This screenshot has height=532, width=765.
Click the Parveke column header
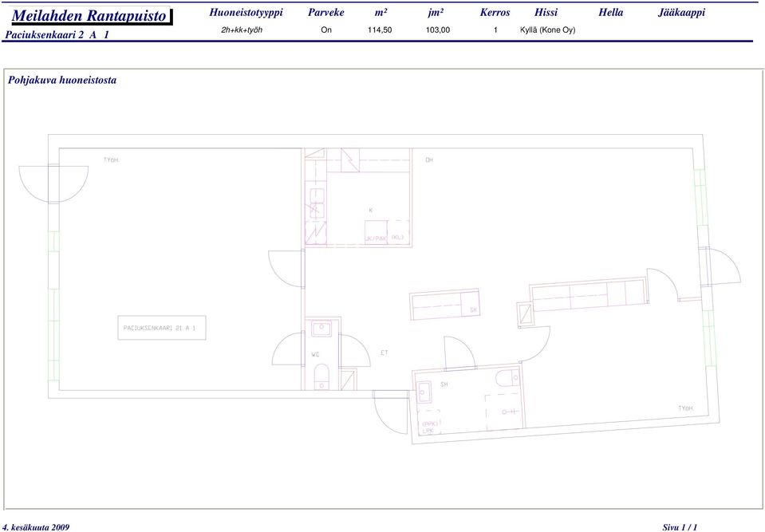pos(326,12)
